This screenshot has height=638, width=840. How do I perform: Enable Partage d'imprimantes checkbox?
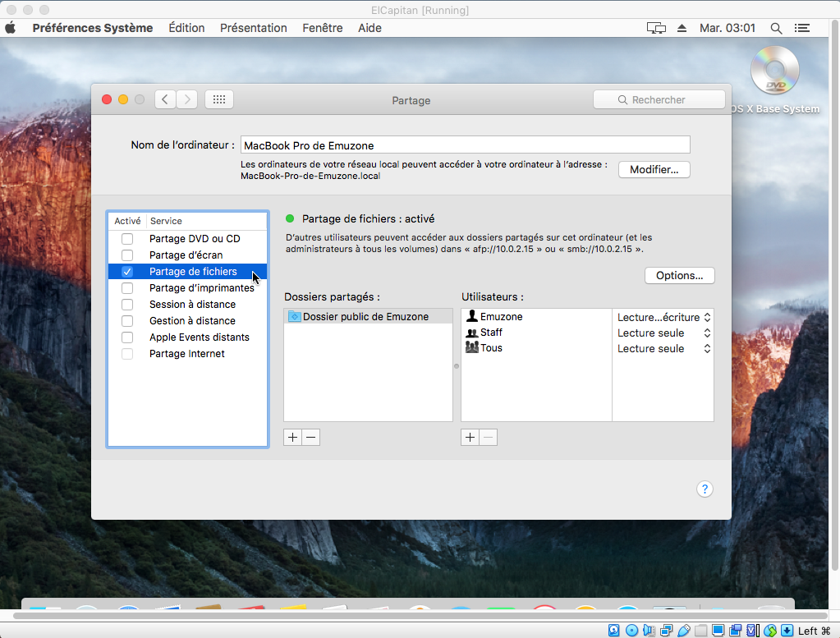click(127, 287)
